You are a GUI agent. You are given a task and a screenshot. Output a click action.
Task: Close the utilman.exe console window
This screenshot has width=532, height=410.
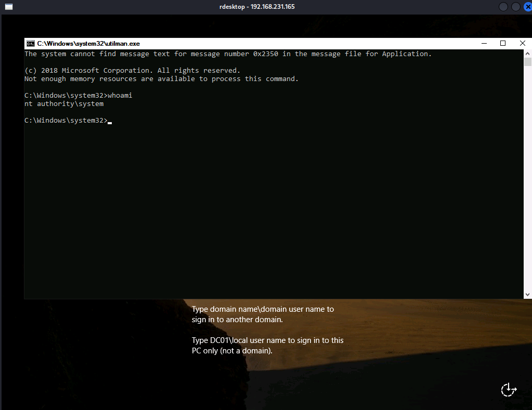522,43
